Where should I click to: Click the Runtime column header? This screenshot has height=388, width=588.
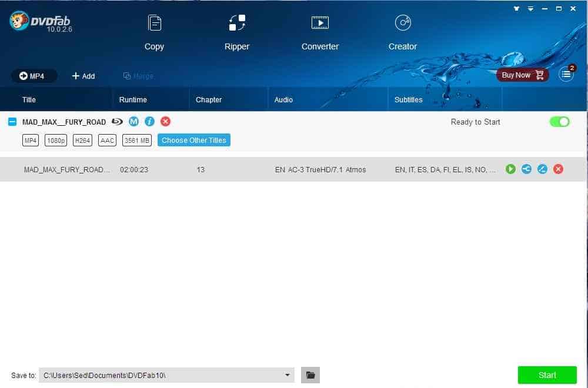pyautogui.click(x=133, y=100)
